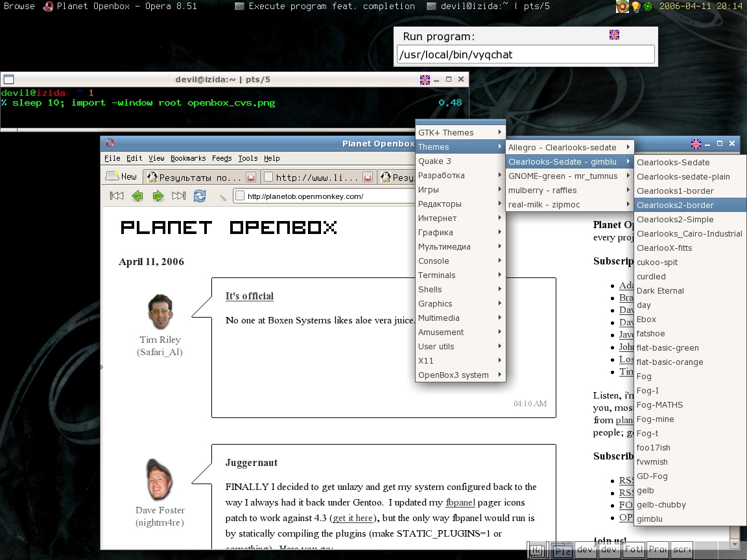Viewport: 747px width, 560px height.
Task: Select the Dark Eternal theme
Action: (691, 291)
